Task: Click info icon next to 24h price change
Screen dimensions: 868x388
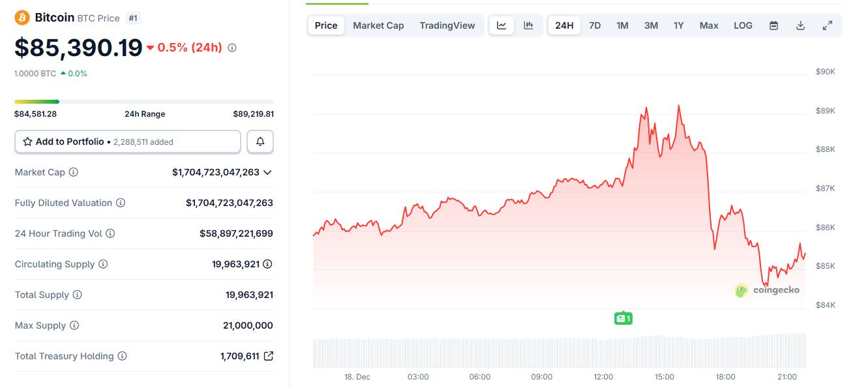Action: click(x=232, y=48)
